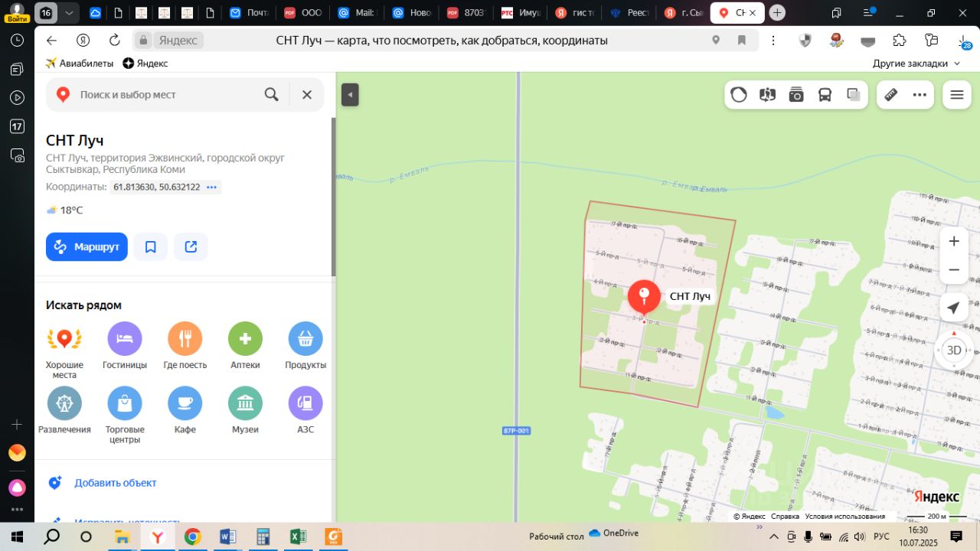Expand coordinates options with the three dots
The image size is (980, 551).
(212, 187)
